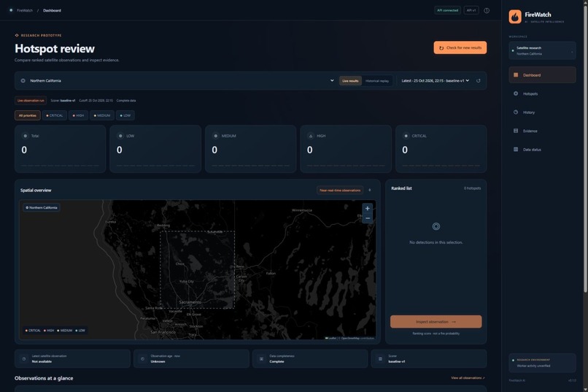The width and height of the screenshot is (588, 392).
Task: Click the Total card icon
Action: point(25,136)
